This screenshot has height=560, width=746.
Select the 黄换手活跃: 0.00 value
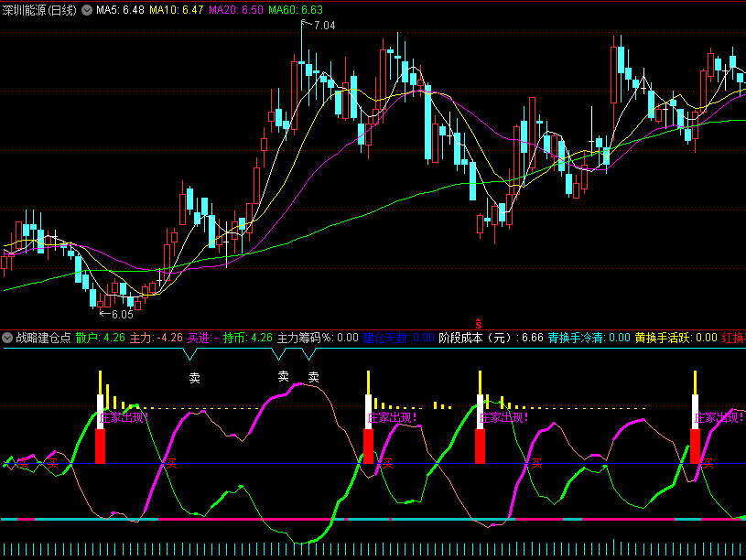pos(676,338)
